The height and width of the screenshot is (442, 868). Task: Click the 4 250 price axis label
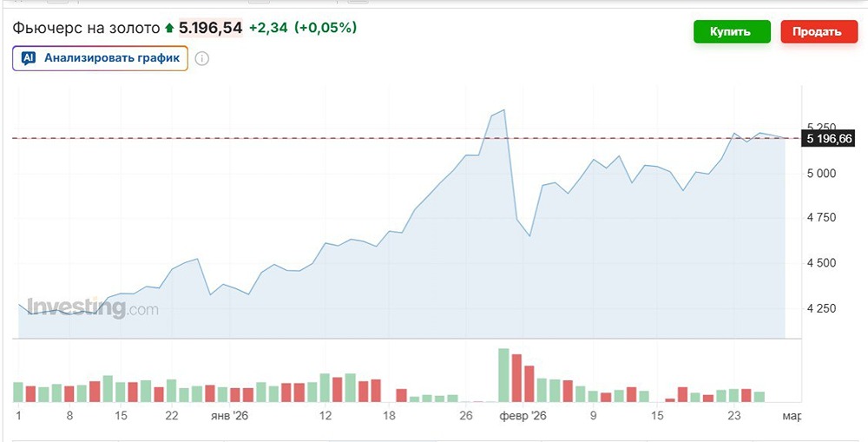pos(821,308)
